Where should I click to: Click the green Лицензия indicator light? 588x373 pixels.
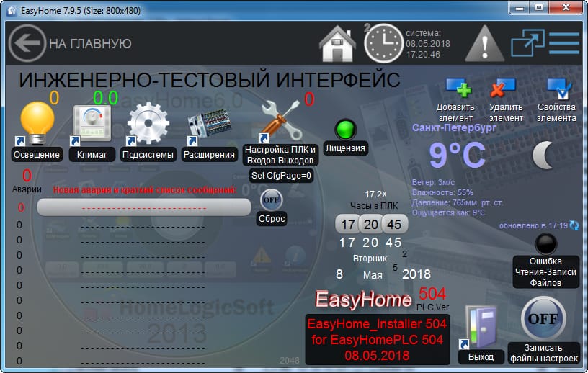(x=345, y=130)
